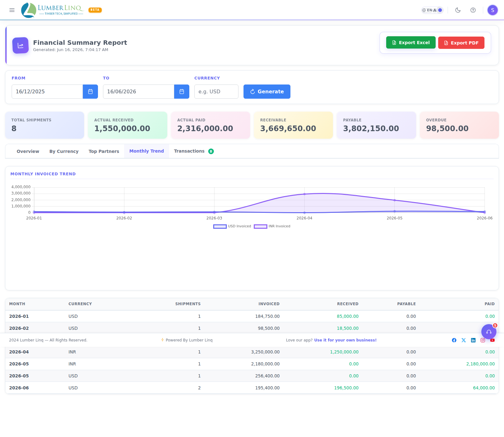The image size is (504, 437).
Task: Toggle USD Invoiced legend series
Action: [232, 226]
